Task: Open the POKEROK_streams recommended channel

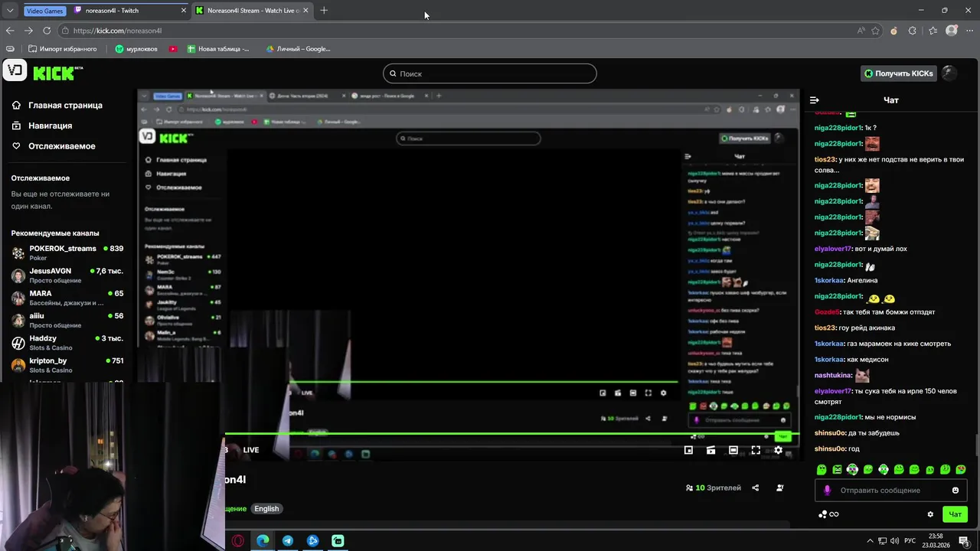Action: [x=67, y=253]
